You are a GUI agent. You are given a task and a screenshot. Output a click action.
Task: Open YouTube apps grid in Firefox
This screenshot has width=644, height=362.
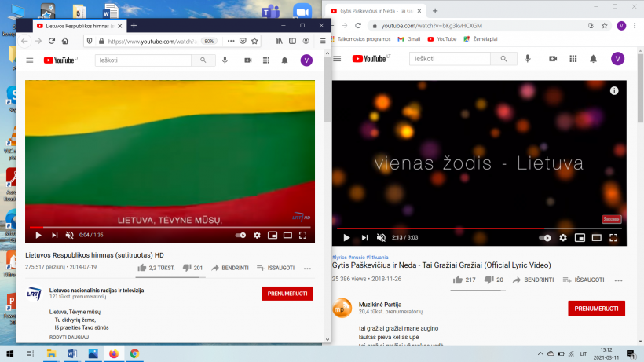click(x=266, y=60)
